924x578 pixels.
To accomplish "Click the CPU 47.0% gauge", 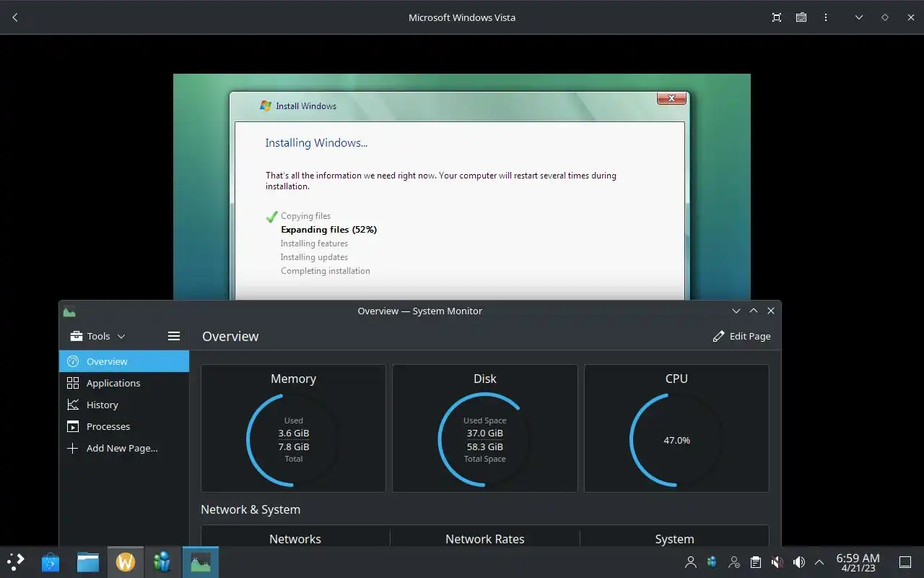I will 676,439.
